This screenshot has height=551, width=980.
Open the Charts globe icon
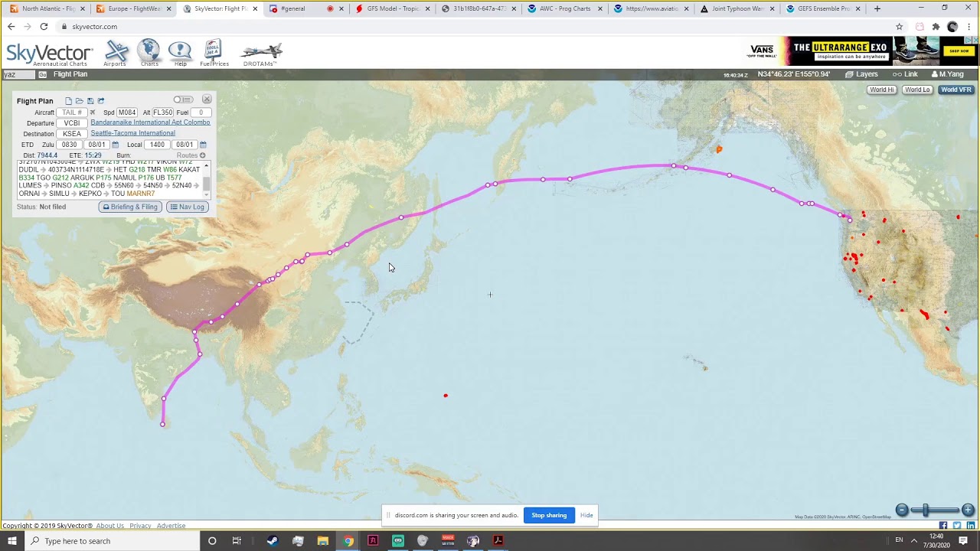pos(149,53)
